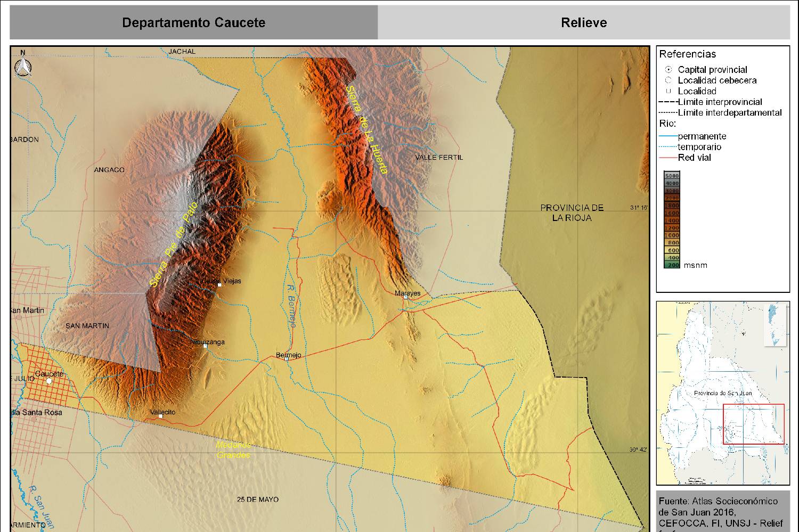This screenshot has width=799, height=532.
Task: Click the 31° 16' latitude label
Action: tap(638, 208)
